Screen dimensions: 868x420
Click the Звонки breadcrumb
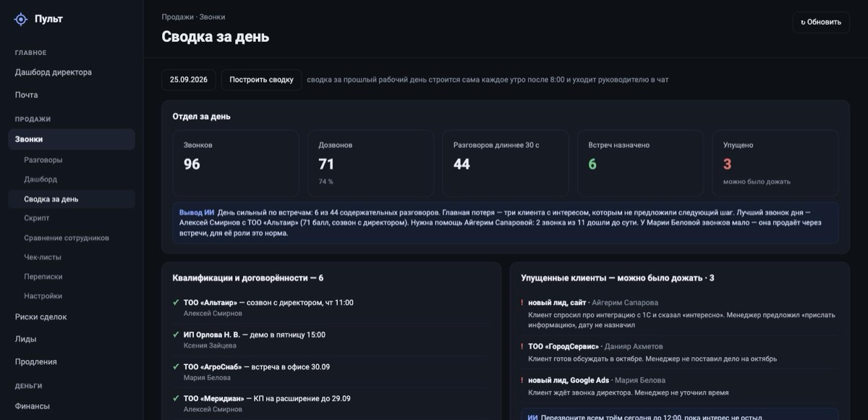[x=212, y=17]
